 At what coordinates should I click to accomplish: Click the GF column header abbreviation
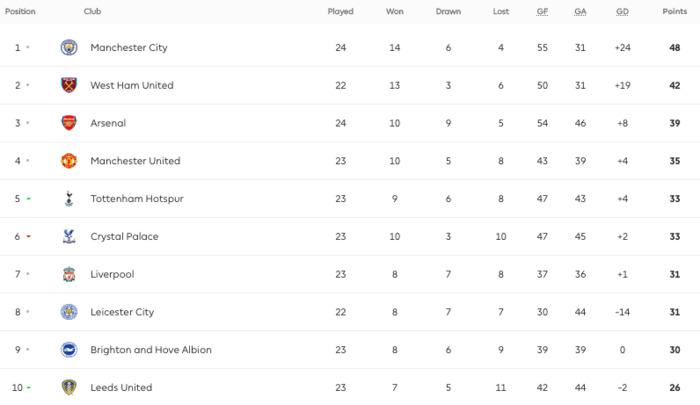pos(542,12)
